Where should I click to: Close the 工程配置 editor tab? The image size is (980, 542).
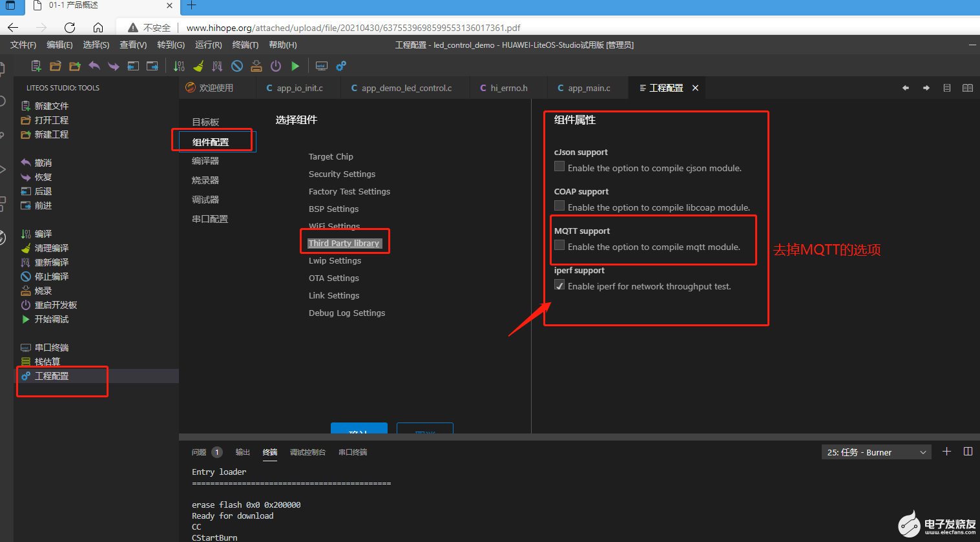(695, 88)
